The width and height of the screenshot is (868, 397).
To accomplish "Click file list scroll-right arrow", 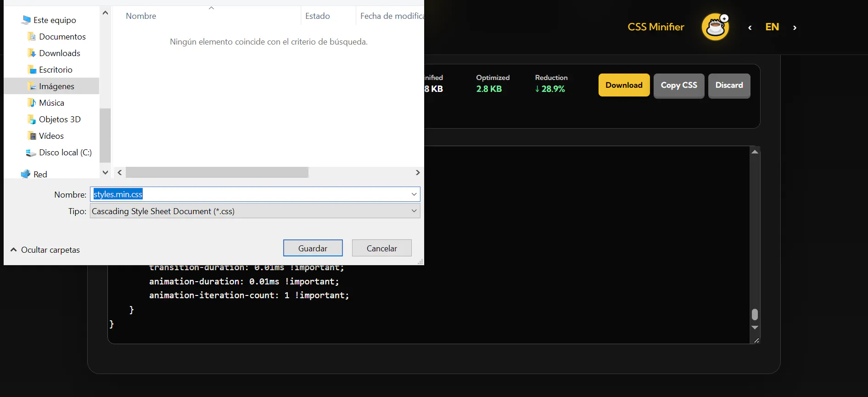I will point(418,172).
